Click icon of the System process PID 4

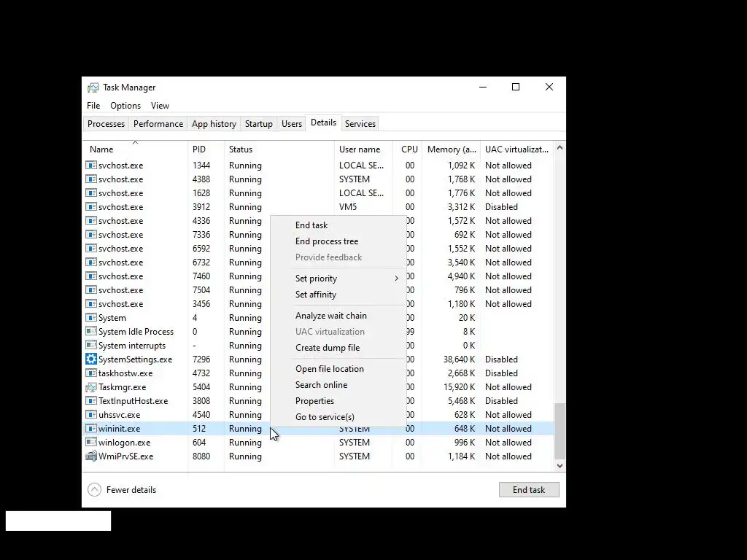pos(91,318)
